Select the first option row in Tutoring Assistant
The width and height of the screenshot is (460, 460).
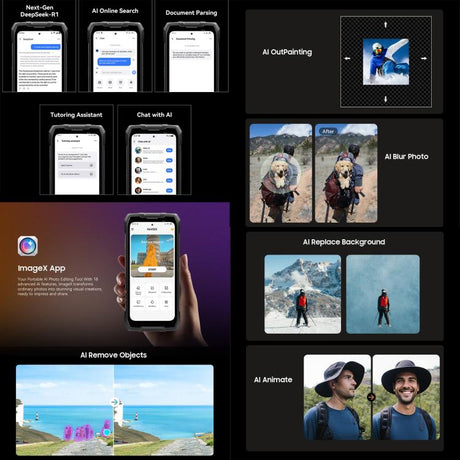(76, 165)
